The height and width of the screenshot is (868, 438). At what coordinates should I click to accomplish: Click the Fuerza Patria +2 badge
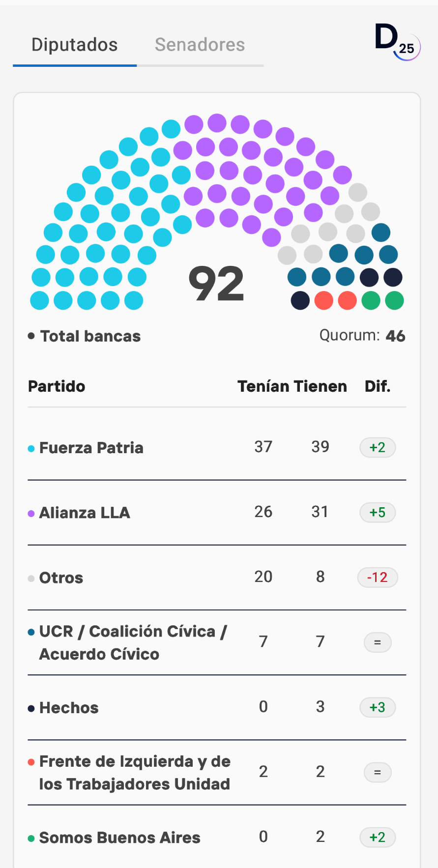click(x=378, y=447)
